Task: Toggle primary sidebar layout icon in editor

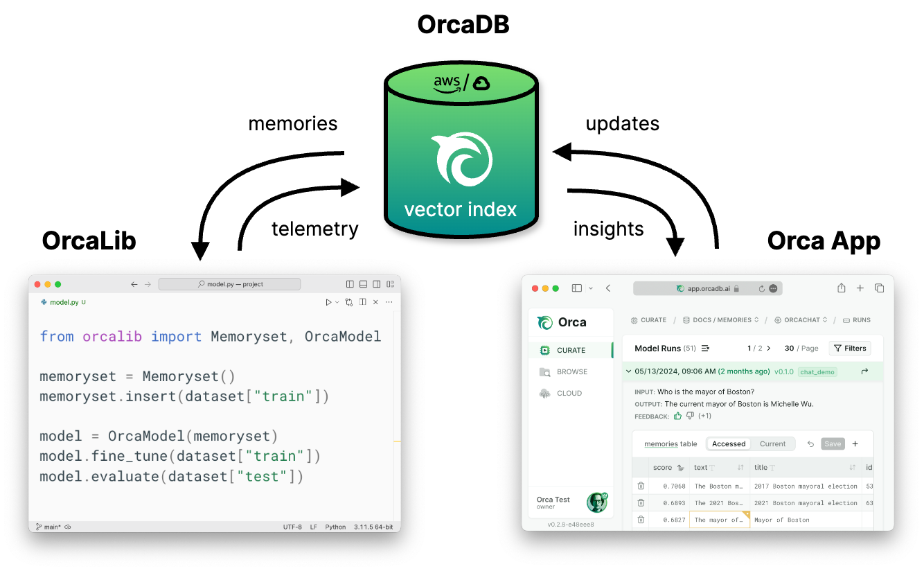Action: 350,284
